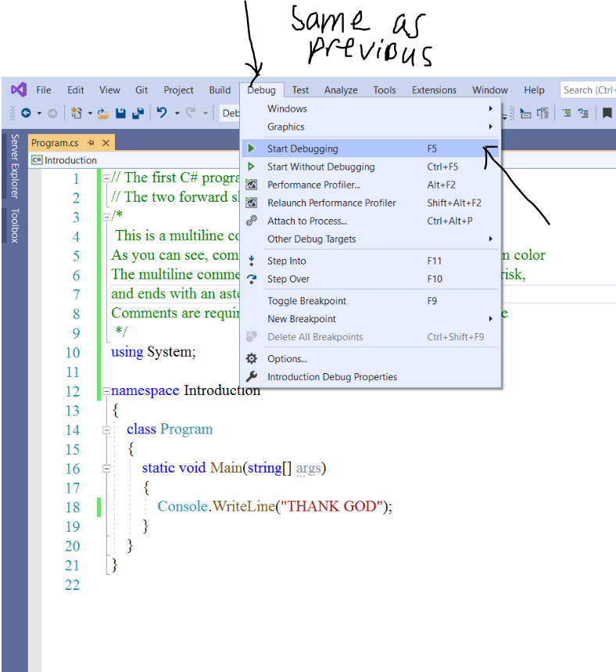Open the Help menu

(534, 90)
